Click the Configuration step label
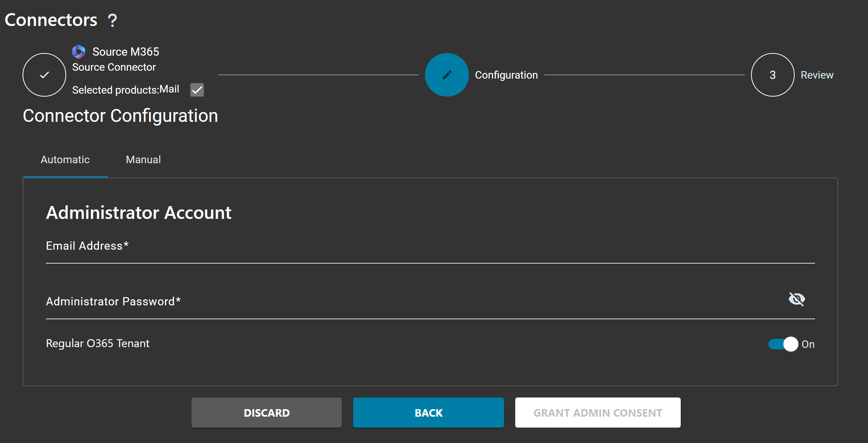This screenshot has height=443, width=868. click(x=506, y=75)
